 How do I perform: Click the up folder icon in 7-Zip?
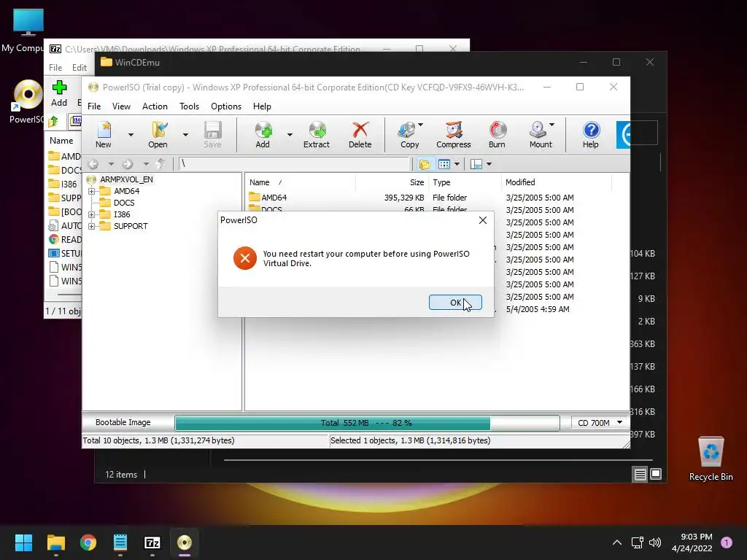pos(53,122)
